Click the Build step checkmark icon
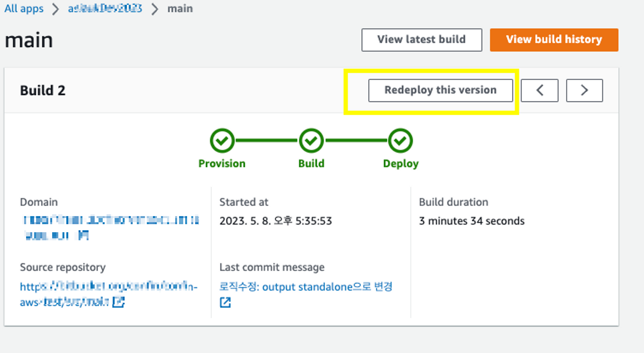The image size is (644, 353). 311,141
